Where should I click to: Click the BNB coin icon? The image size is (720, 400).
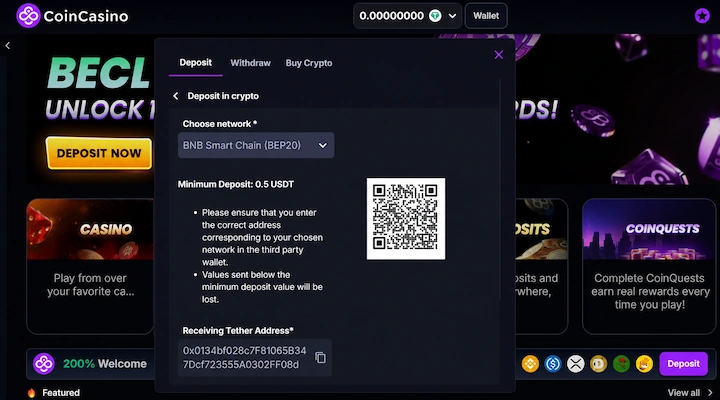pos(530,364)
